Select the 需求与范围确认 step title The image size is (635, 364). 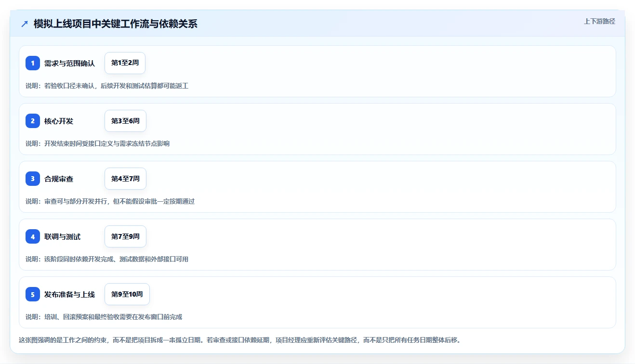click(x=69, y=63)
